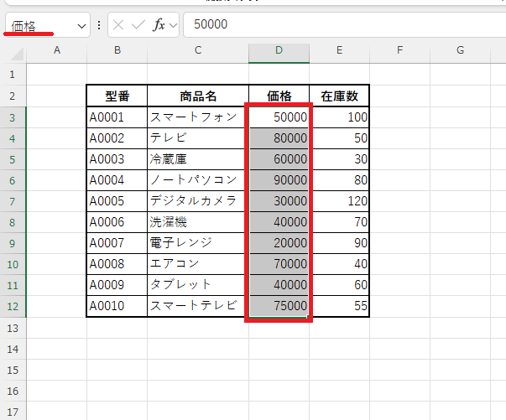Click the 冷蔵庫 cell
Viewport: 506px width, 420px height.
198,159
